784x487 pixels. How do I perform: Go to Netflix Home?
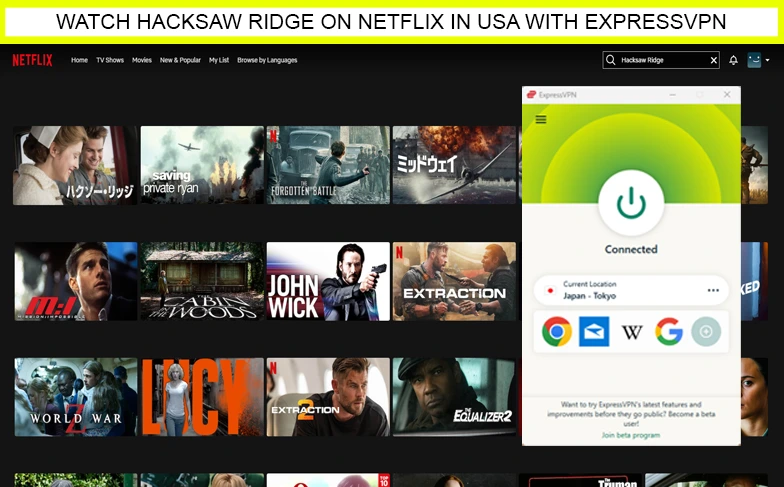click(79, 60)
